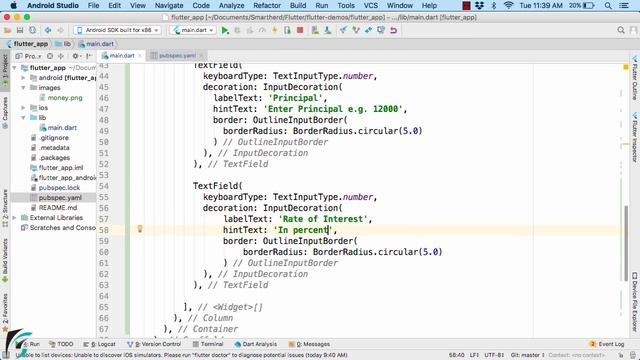
Task: Click the Apple menu logo
Action: tap(13, 6)
